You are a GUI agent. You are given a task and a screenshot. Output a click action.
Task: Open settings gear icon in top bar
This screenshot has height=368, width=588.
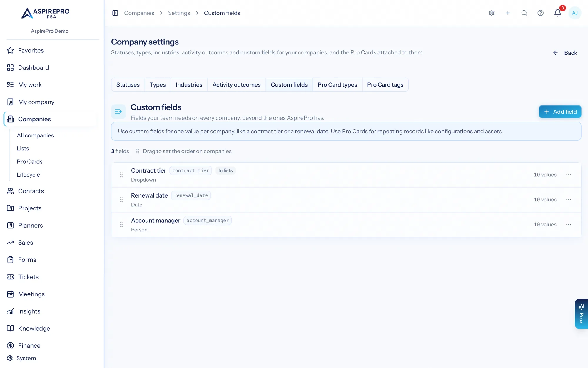point(492,13)
